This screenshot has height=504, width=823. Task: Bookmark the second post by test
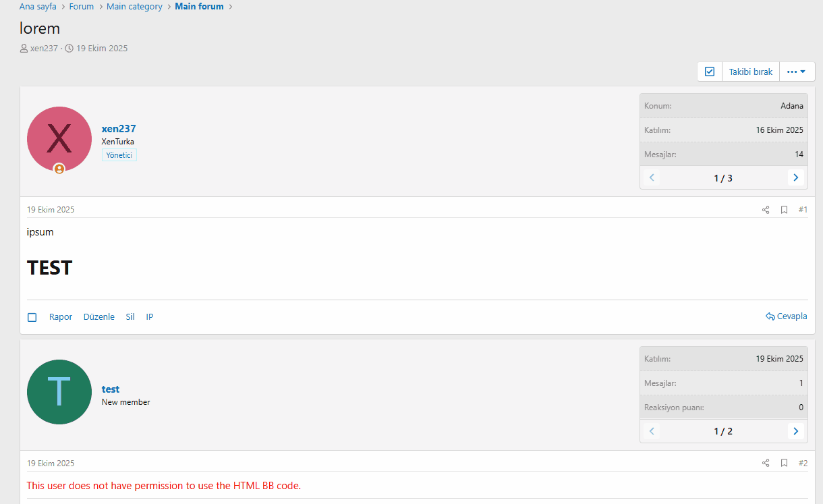click(784, 463)
